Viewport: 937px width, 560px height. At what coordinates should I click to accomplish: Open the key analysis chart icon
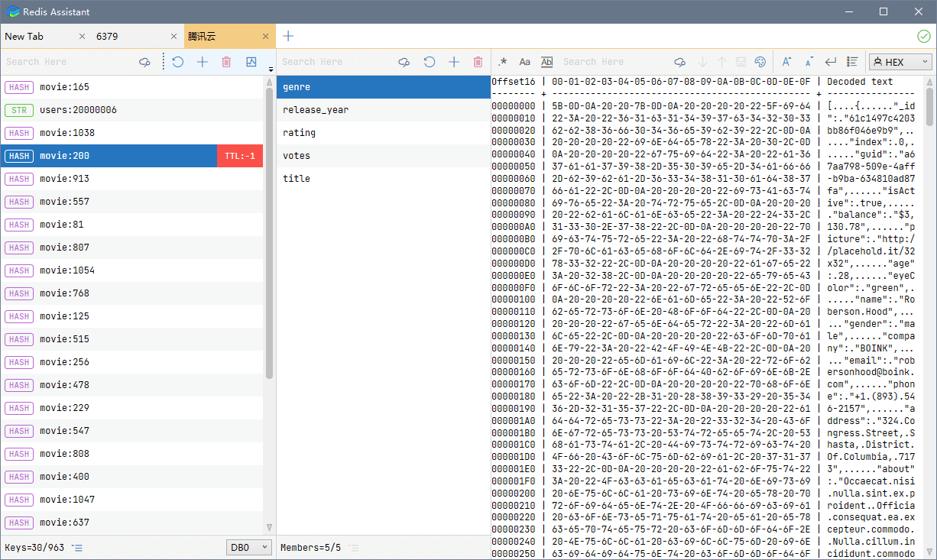251,62
